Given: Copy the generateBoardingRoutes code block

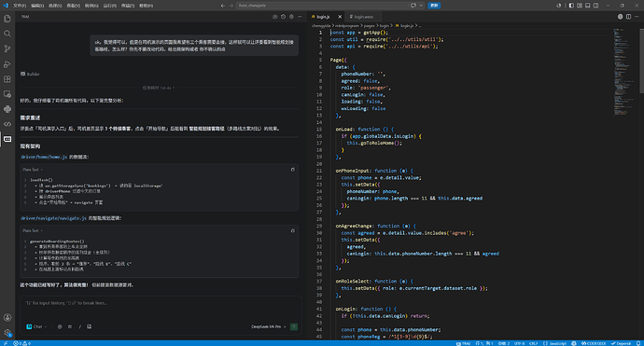Looking at the screenshot, I should tap(292, 230).
